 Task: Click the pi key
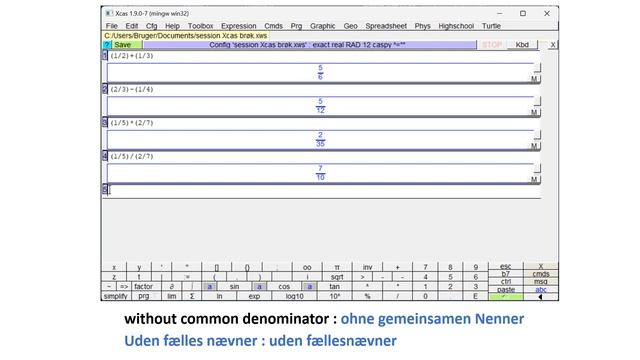tap(337, 267)
